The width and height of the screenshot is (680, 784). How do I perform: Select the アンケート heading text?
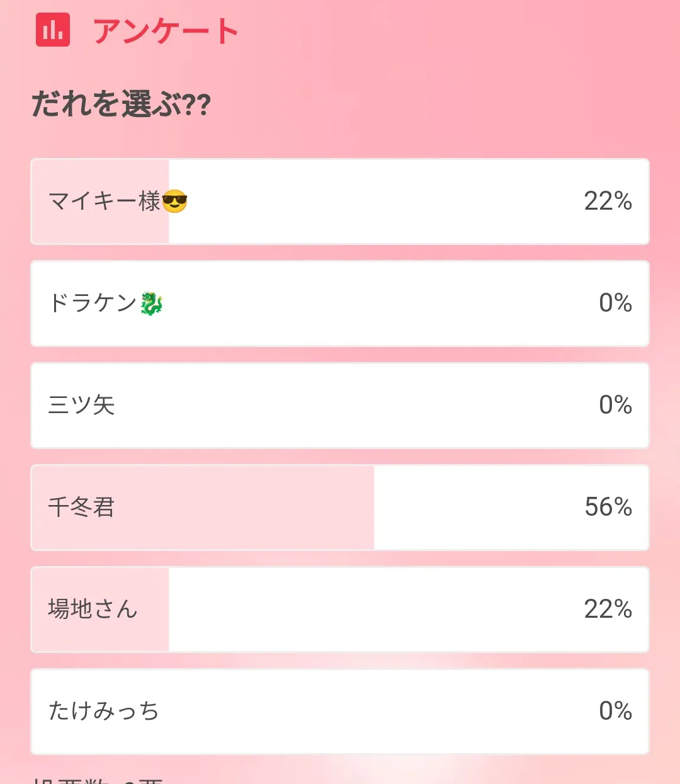[166, 30]
